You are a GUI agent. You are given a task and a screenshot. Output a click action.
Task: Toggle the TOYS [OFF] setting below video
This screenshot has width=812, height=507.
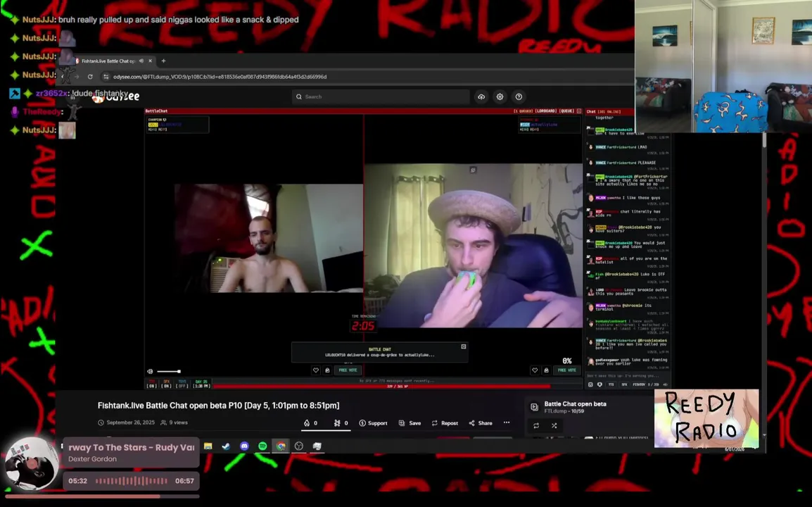182,384
